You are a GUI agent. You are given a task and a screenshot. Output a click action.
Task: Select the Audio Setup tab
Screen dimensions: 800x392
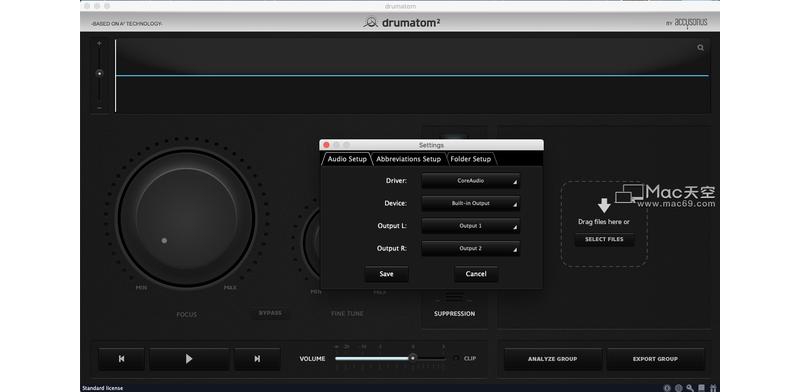tap(347, 159)
